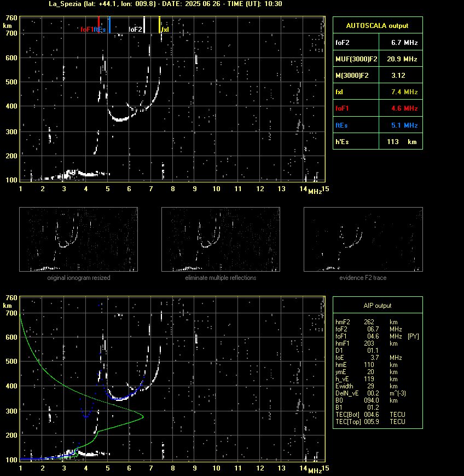
Task: Click the ymE 20 km row
Action: 367,372
